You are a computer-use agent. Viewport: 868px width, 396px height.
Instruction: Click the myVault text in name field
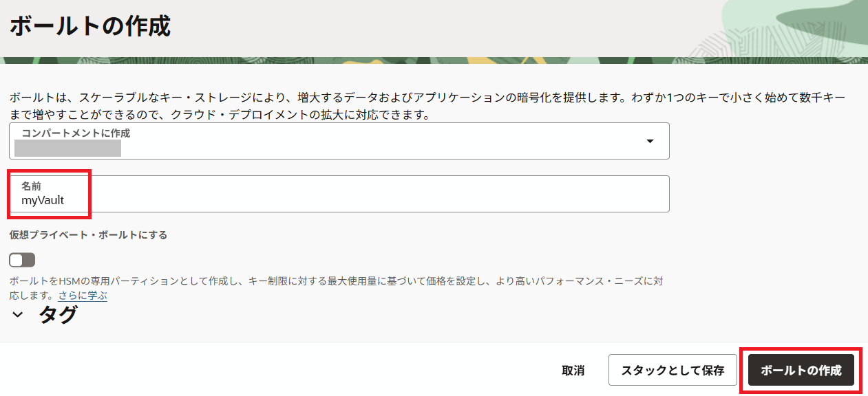[43, 201]
